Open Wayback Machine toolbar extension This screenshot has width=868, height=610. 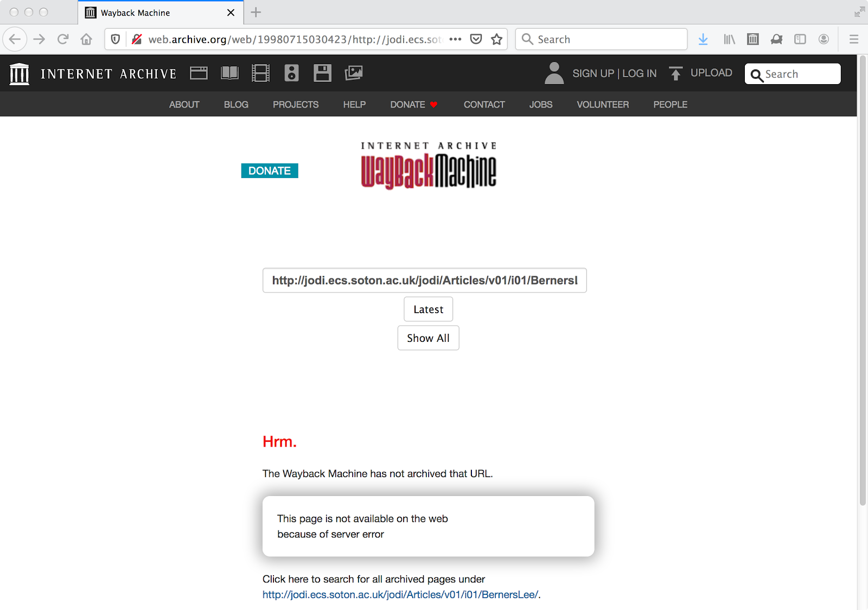tap(753, 39)
